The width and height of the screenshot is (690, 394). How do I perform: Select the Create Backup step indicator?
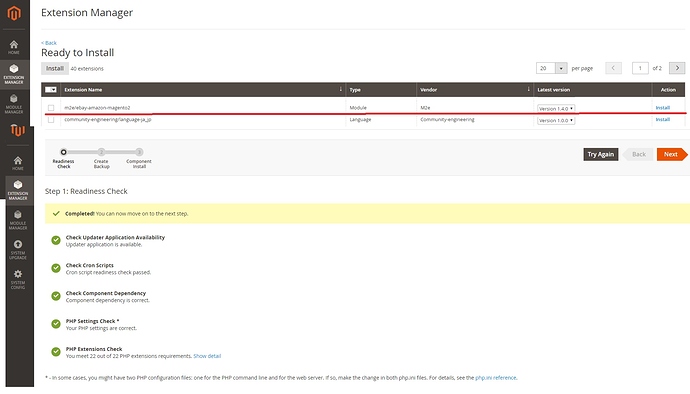(x=101, y=152)
